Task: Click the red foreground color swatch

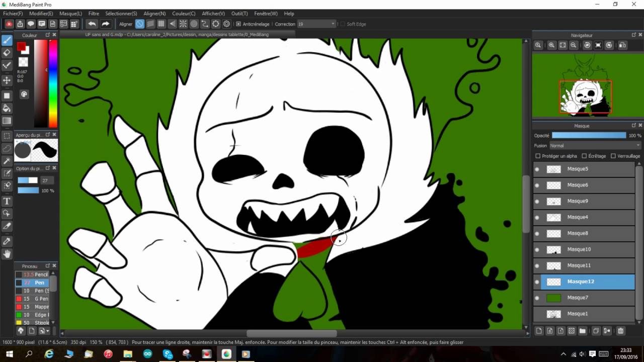Action: coord(21,46)
